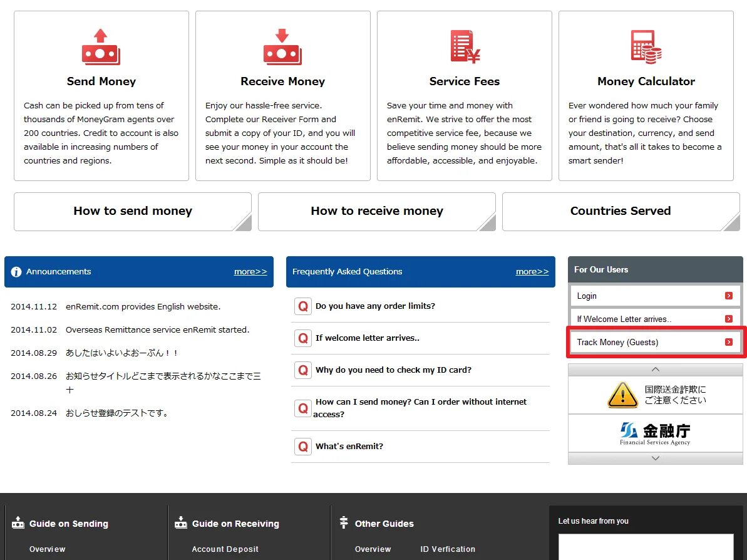Open the 2014.08.24 announcement
Screen dimensions: 747x560
click(116, 413)
